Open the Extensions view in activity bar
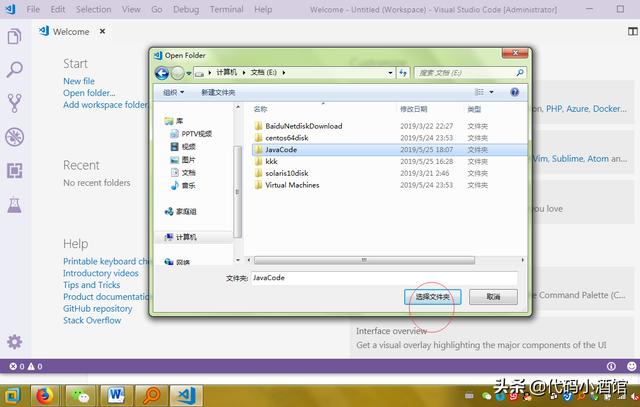 (14, 171)
